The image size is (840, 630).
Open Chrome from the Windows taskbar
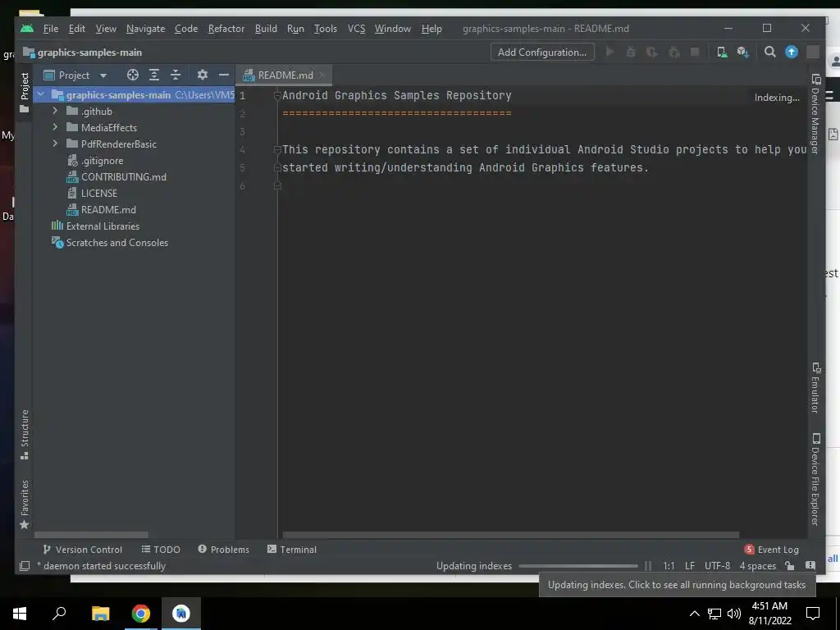pyautogui.click(x=141, y=614)
